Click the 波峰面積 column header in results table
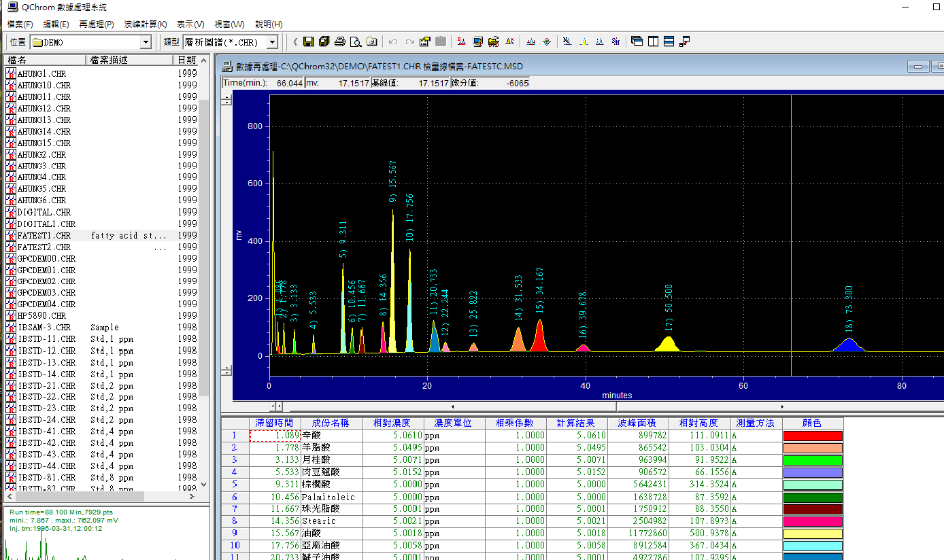 636,423
